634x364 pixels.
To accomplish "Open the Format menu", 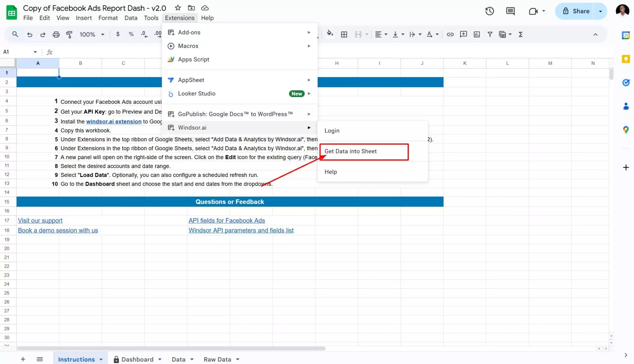I will coord(108,18).
